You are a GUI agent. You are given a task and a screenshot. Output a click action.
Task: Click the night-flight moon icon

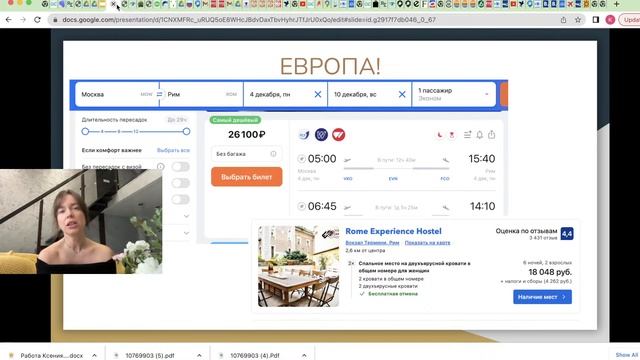(440, 135)
